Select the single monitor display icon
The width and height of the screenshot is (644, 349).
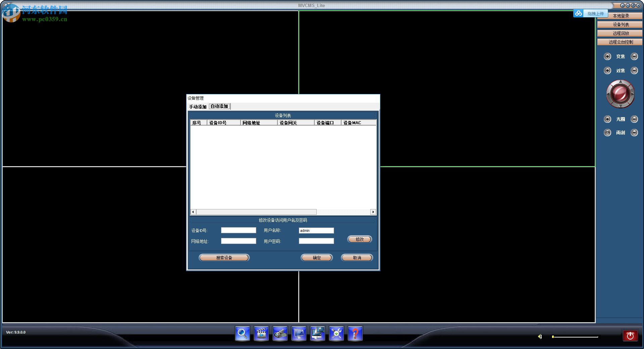coord(299,334)
